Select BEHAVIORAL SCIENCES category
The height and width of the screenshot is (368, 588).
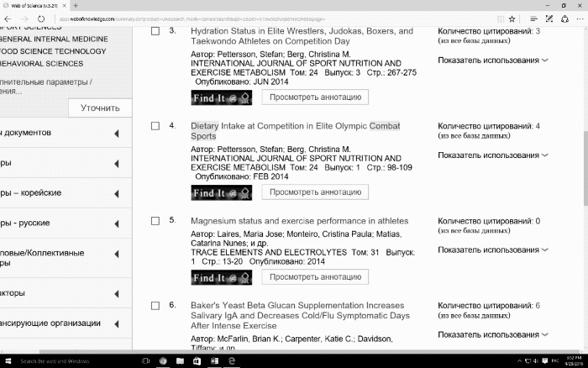[41, 64]
